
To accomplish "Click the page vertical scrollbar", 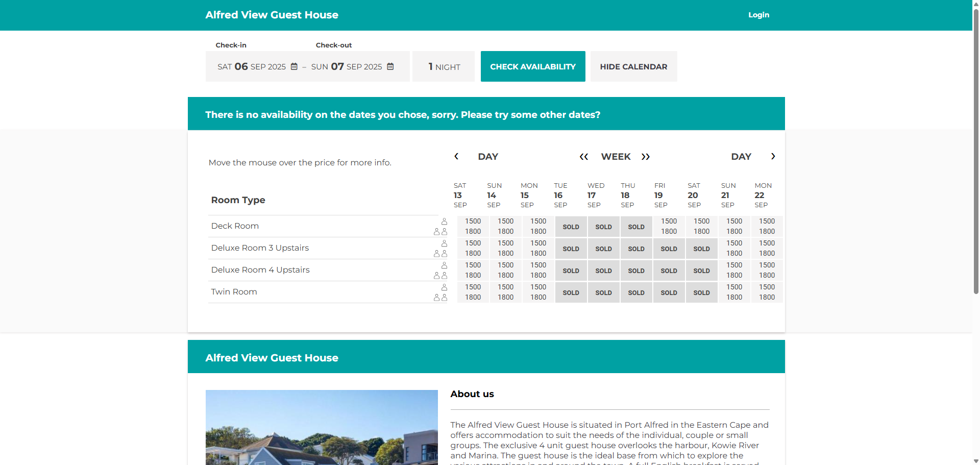I will click(976, 153).
